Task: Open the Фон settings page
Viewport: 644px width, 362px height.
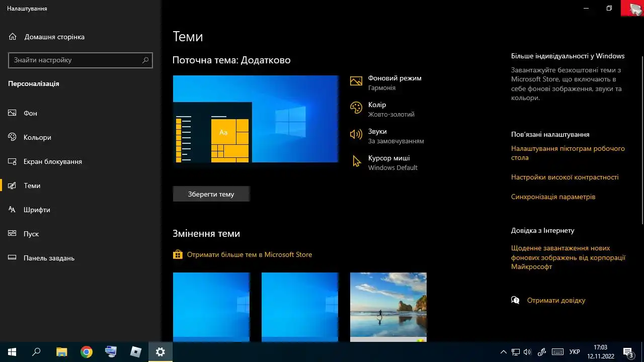Action: tap(80, 113)
